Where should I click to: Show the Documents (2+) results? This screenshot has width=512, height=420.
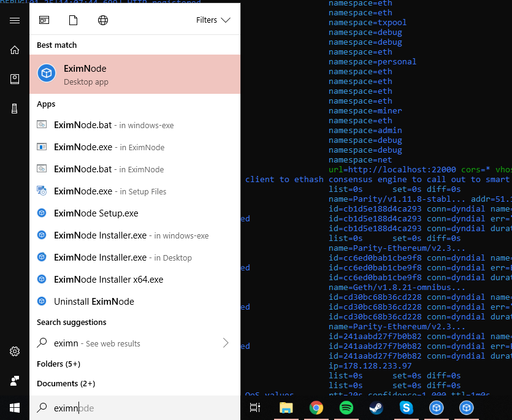click(x=66, y=383)
